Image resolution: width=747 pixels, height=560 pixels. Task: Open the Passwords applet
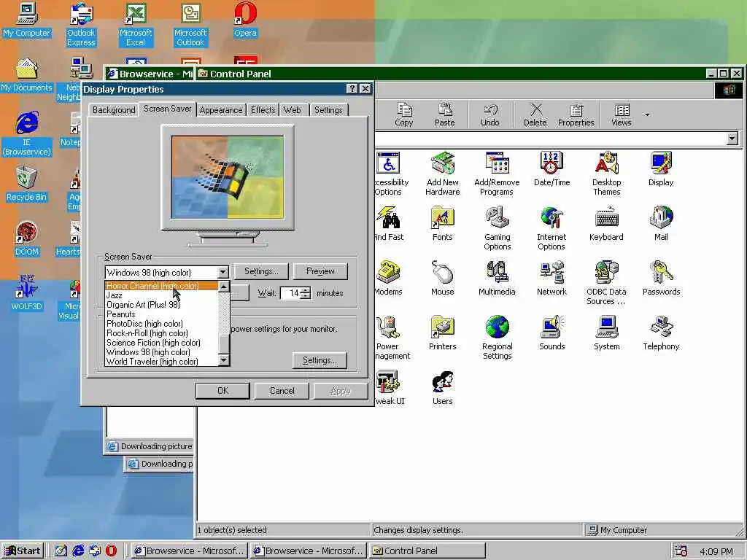(x=661, y=279)
